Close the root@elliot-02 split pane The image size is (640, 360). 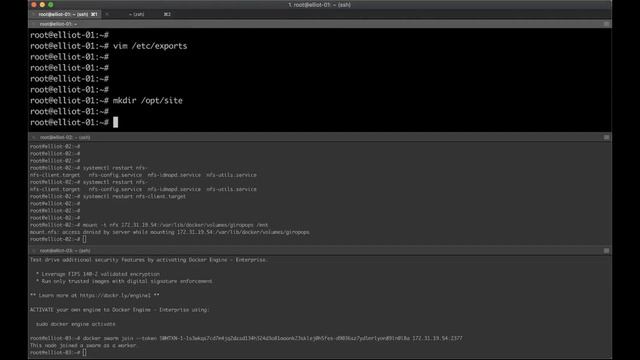pyautogui.click(x=34, y=138)
